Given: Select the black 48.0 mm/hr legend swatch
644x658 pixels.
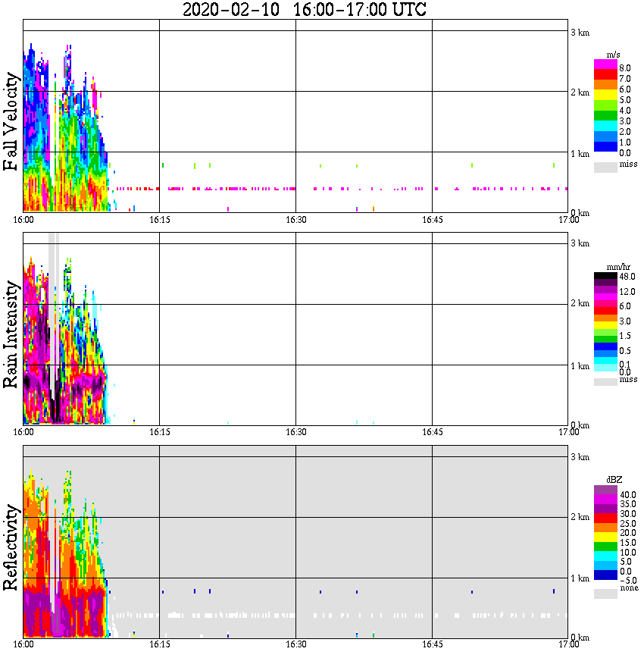Looking at the screenshot, I should tap(605, 276).
